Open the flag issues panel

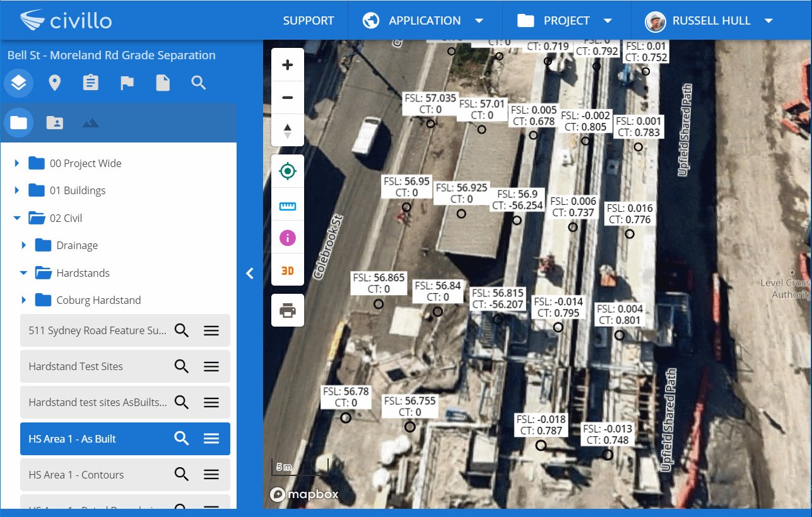pyautogui.click(x=127, y=83)
